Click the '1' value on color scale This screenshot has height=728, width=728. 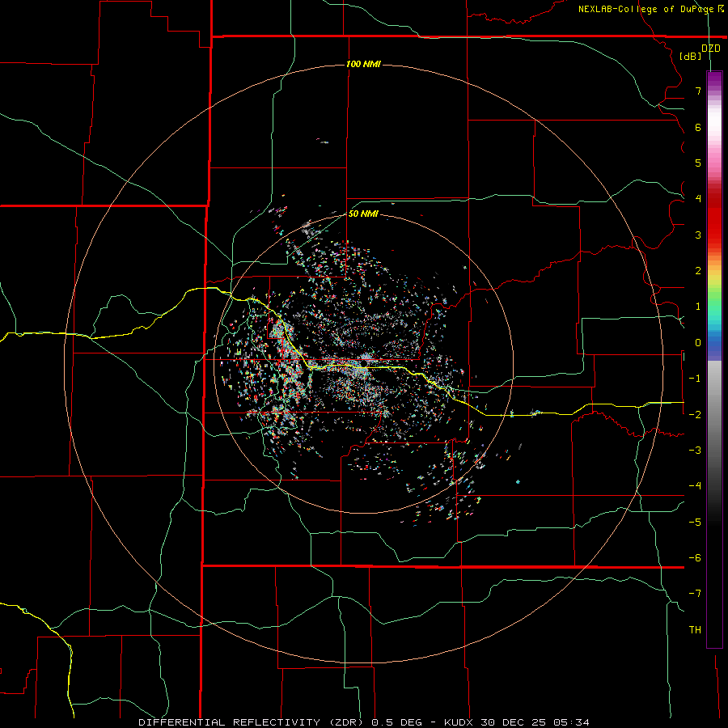pyautogui.click(x=698, y=307)
